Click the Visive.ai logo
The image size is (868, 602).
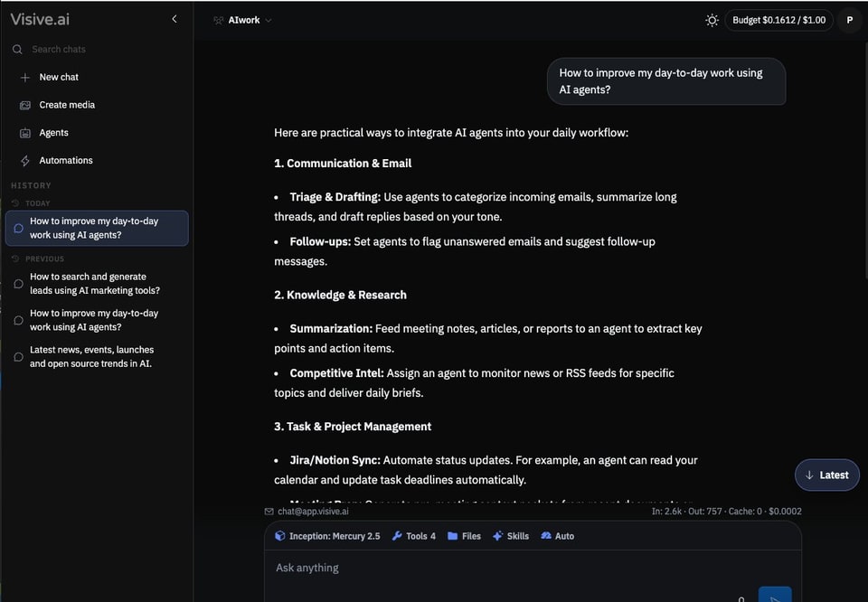pyautogui.click(x=40, y=19)
